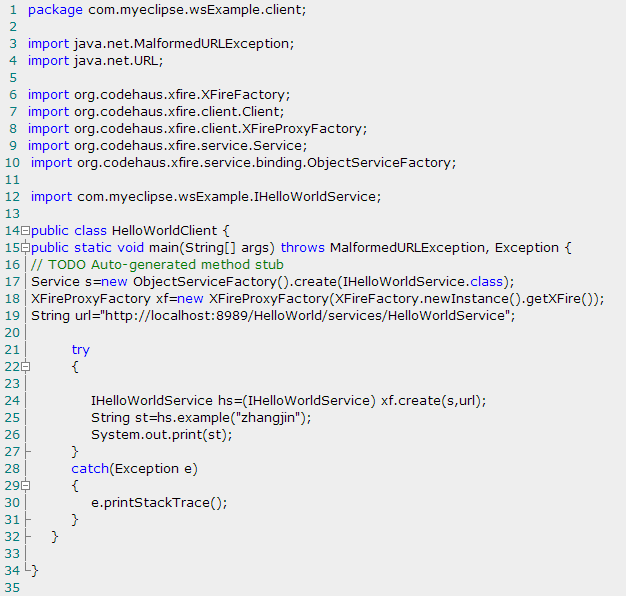The width and height of the screenshot is (626, 596).
Task: Click the catch keyword on line 28
Action: tap(90, 468)
